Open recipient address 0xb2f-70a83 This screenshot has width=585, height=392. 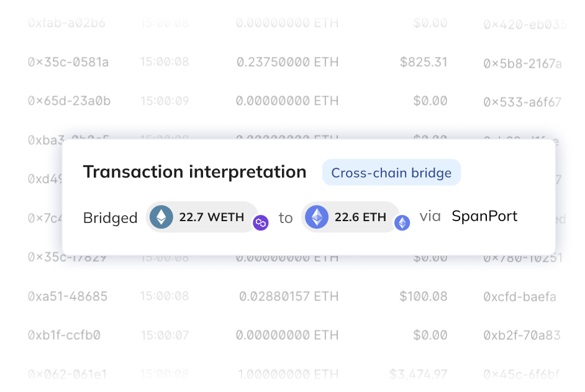pos(522,335)
